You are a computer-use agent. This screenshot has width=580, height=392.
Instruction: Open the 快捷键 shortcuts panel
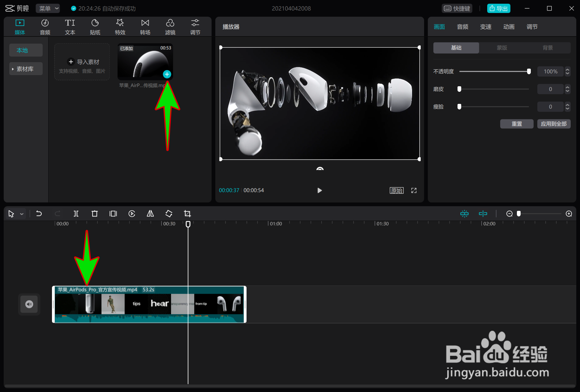click(x=457, y=8)
